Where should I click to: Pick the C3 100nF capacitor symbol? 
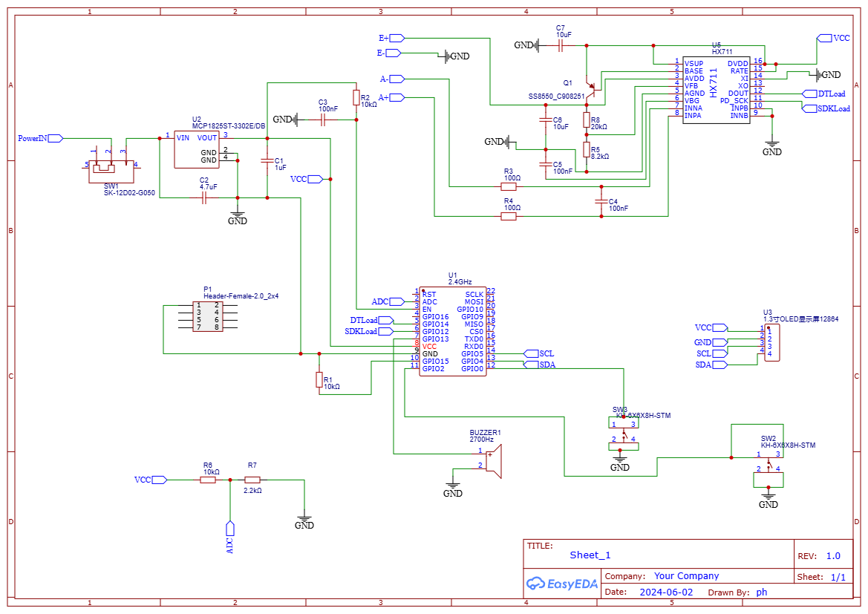[x=323, y=119]
